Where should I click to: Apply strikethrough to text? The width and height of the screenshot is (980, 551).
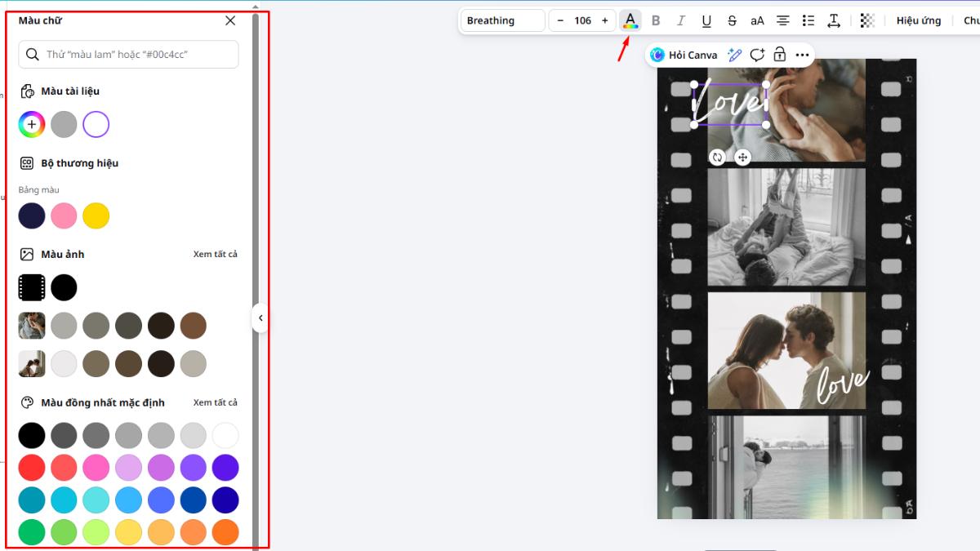(x=732, y=20)
